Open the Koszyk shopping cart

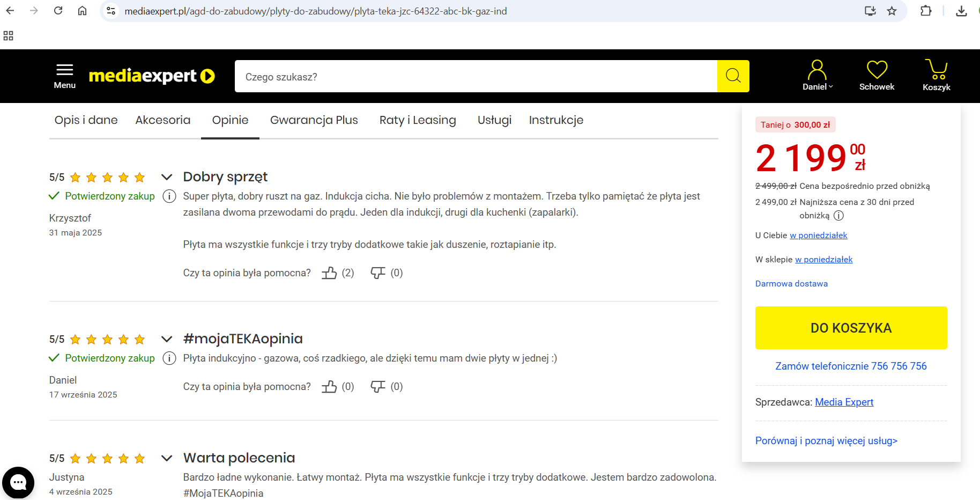click(x=936, y=76)
